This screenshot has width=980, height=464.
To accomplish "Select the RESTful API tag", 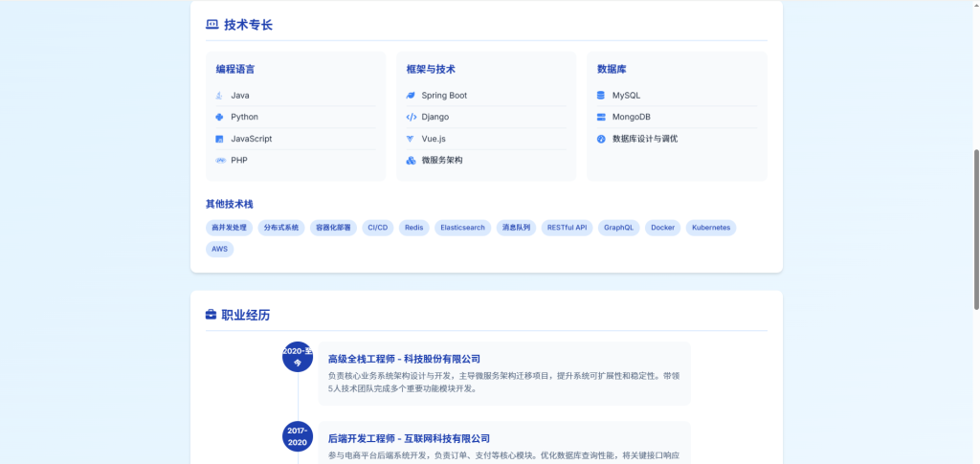I will [568, 228].
